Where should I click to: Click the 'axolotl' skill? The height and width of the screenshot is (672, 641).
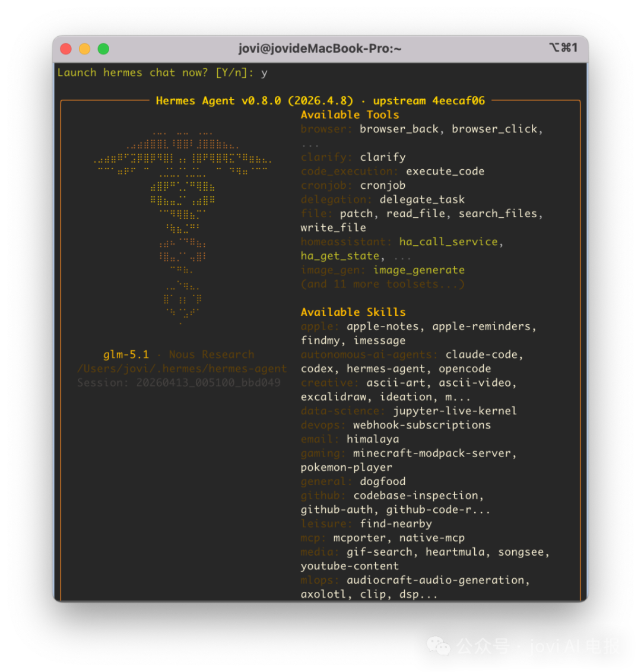[323, 594]
